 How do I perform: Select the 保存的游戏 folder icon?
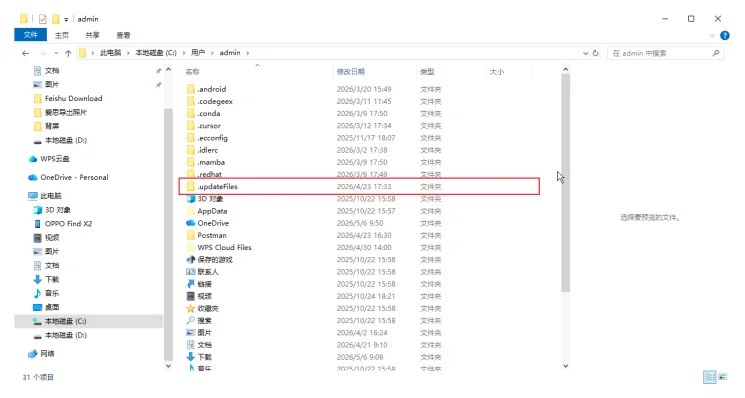pos(191,260)
